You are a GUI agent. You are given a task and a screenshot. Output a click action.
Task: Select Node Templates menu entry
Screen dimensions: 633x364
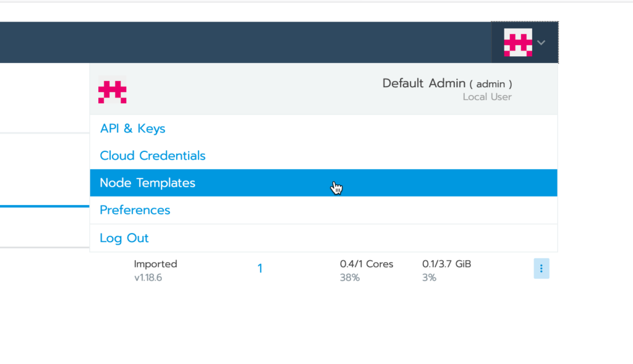(323, 183)
